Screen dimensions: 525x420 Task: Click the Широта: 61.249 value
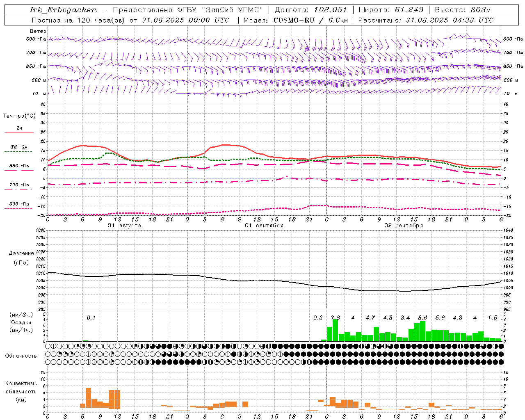point(391,10)
